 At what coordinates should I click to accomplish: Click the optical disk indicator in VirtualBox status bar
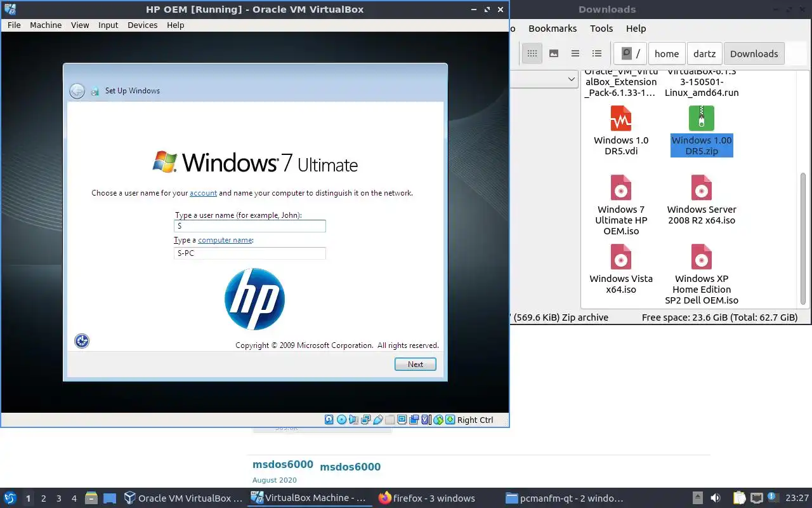click(341, 420)
